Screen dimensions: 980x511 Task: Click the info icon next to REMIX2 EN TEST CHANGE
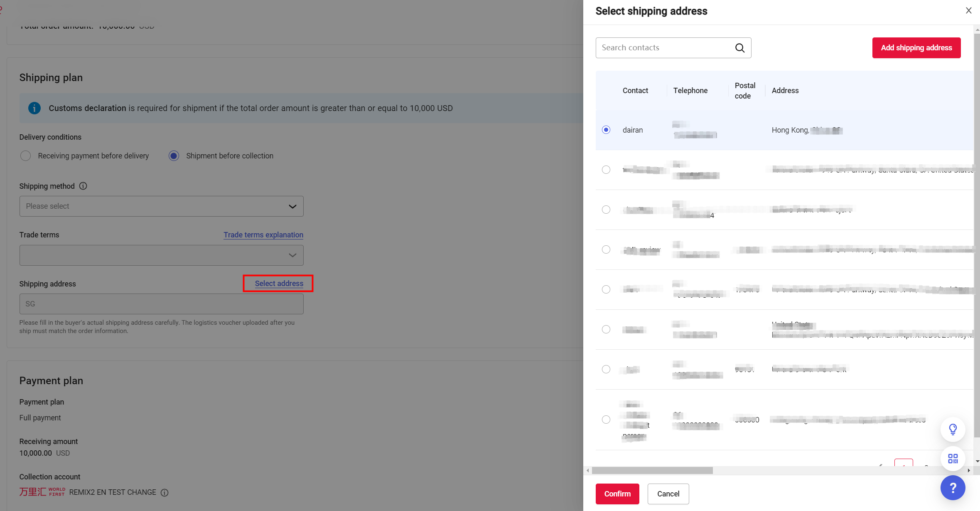coord(165,493)
